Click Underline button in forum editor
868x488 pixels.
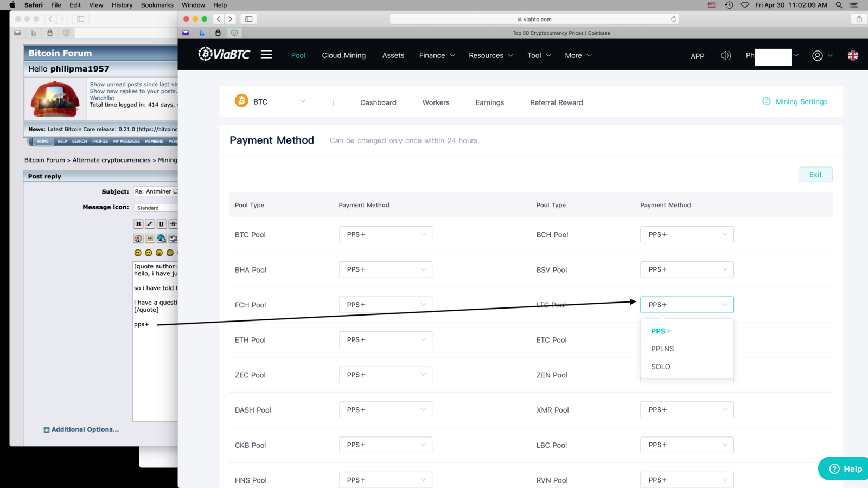coord(161,224)
